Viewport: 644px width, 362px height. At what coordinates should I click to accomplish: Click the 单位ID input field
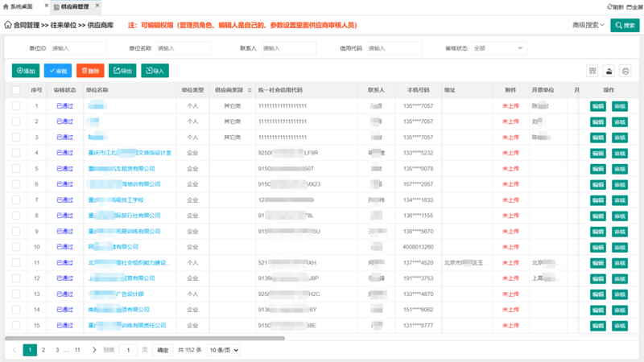tap(78, 48)
